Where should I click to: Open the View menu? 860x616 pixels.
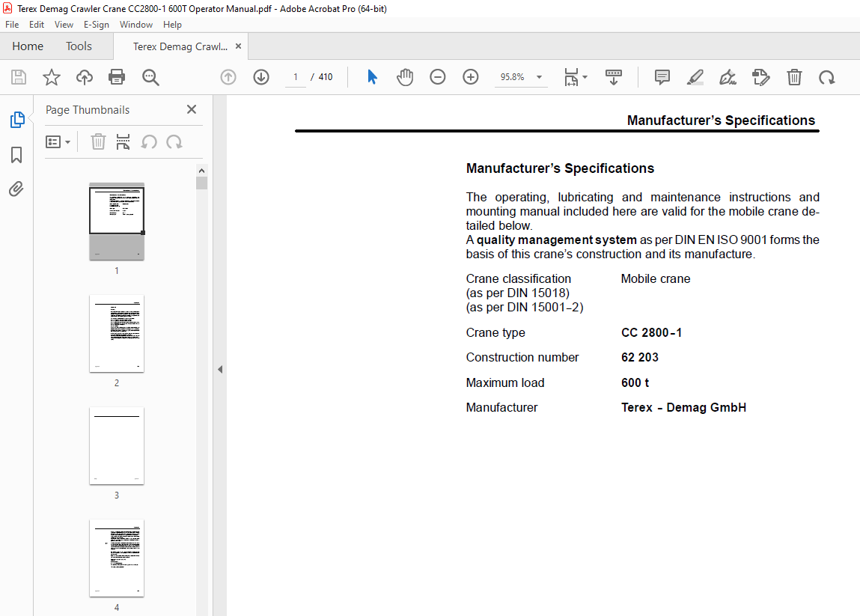[64, 25]
